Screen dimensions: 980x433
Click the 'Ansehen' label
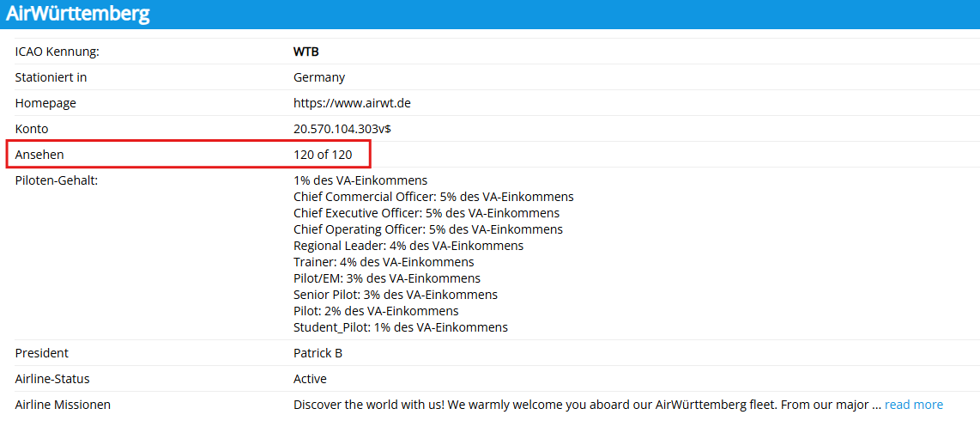pyautogui.click(x=39, y=155)
